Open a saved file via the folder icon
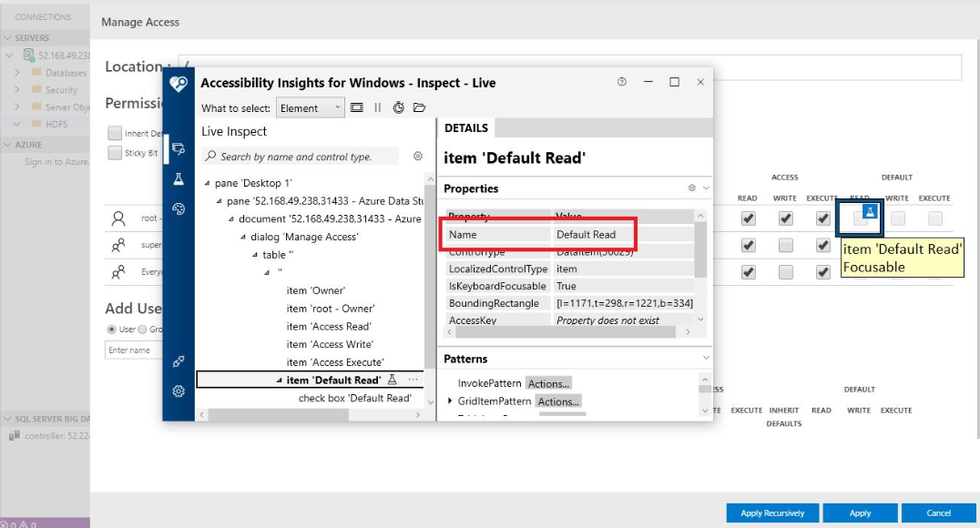The image size is (980, 528). (x=420, y=107)
